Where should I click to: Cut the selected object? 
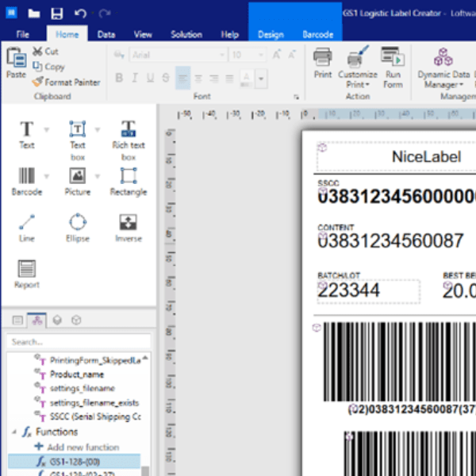pos(45,52)
